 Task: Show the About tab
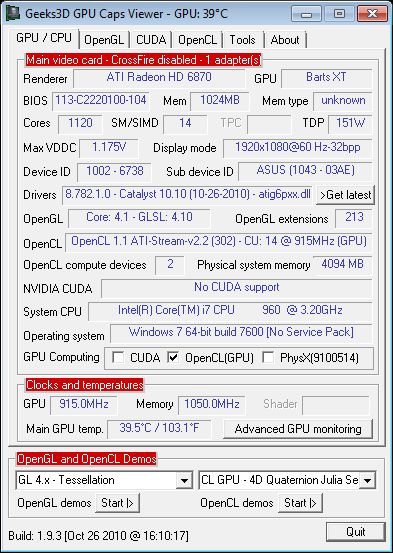(x=285, y=40)
